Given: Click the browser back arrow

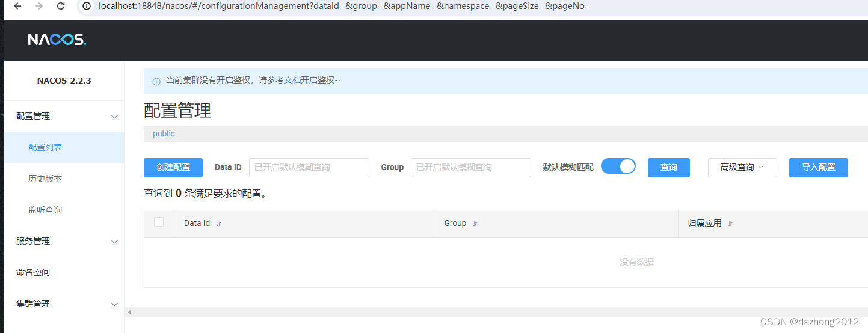Looking at the screenshot, I should (17, 6).
